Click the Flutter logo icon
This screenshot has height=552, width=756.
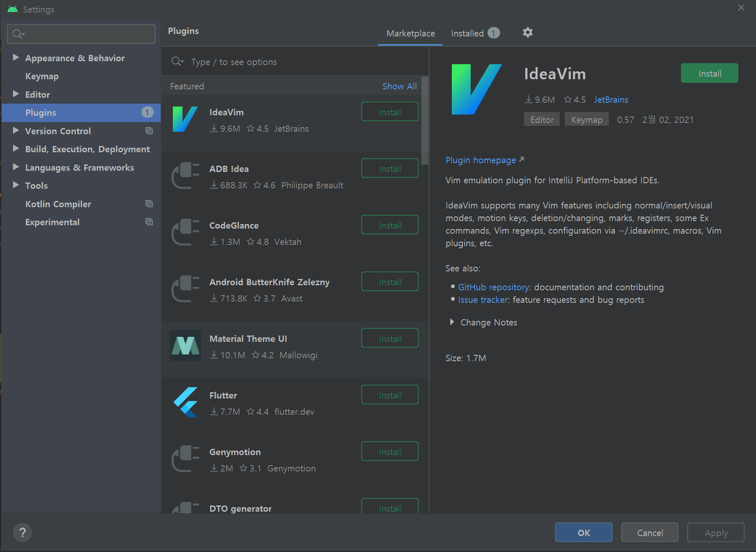(x=185, y=402)
